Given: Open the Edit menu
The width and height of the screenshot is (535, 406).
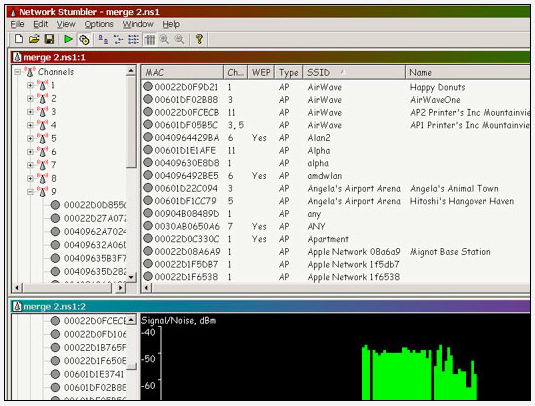Looking at the screenshot, I should pyautogui.click(x=41, y=24).
